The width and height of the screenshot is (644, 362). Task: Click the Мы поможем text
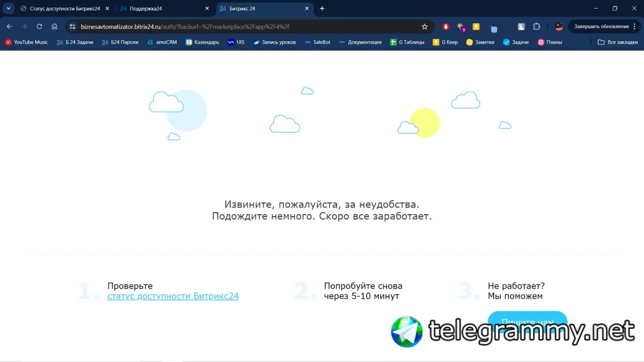[x=515, y=296]
